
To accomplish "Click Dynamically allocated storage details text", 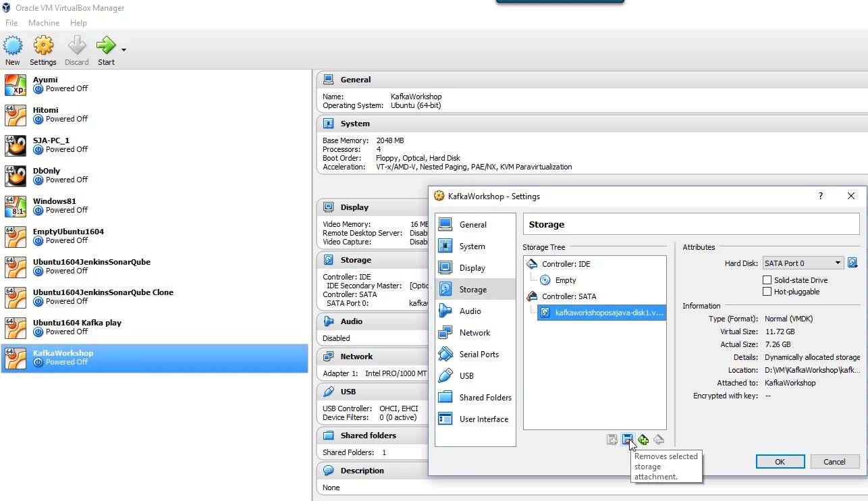I will (x=813, y=357).
